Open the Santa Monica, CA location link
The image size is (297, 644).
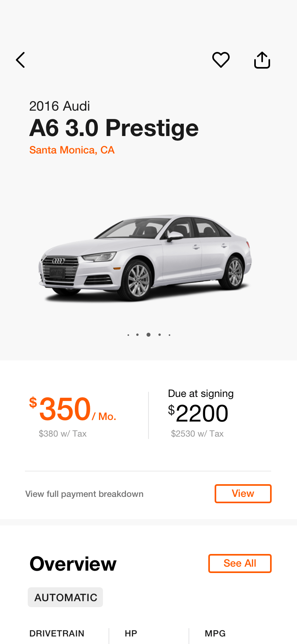[x=72, y=150]
